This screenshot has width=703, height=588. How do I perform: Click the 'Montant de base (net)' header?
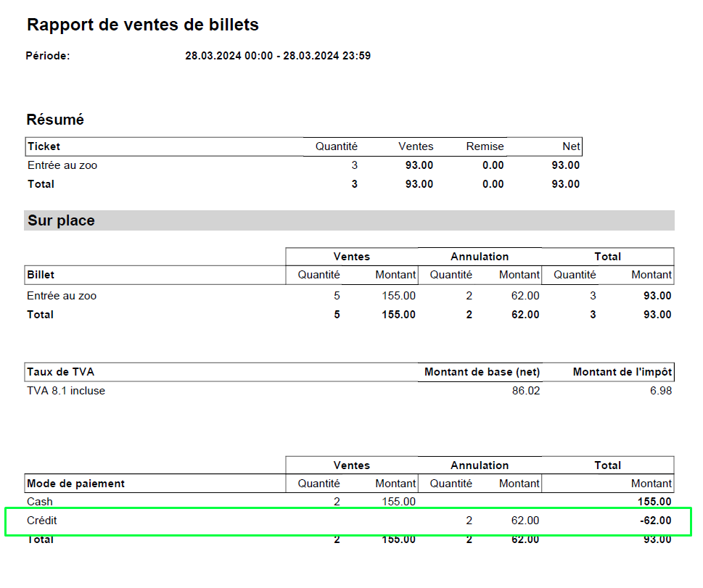tap(482, 372)
